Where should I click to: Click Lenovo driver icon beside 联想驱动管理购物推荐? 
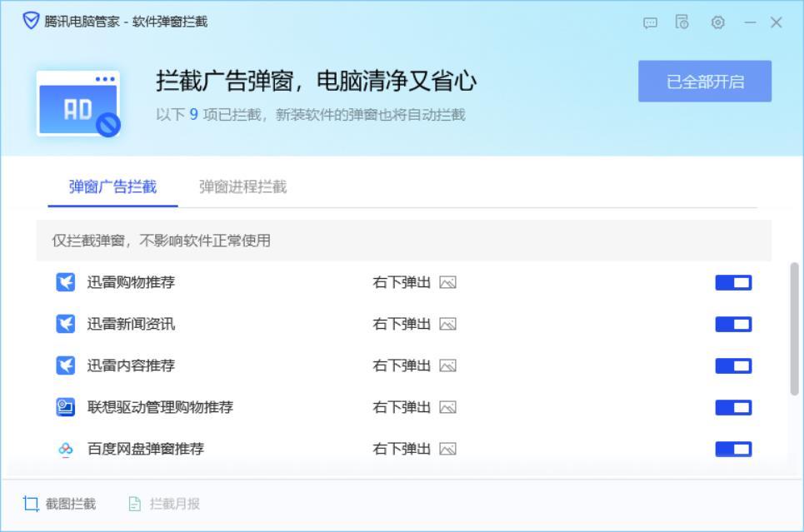pyautogui.click(x=66, y=407)
